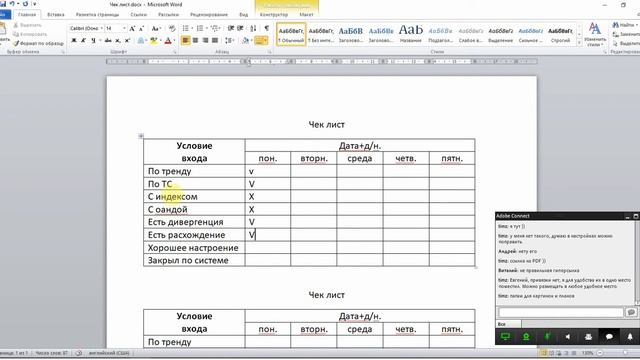Screen dimensions: 640x360
Task: Toggle the Adobe Connect speaker icon
Action: tap(567, 337)
